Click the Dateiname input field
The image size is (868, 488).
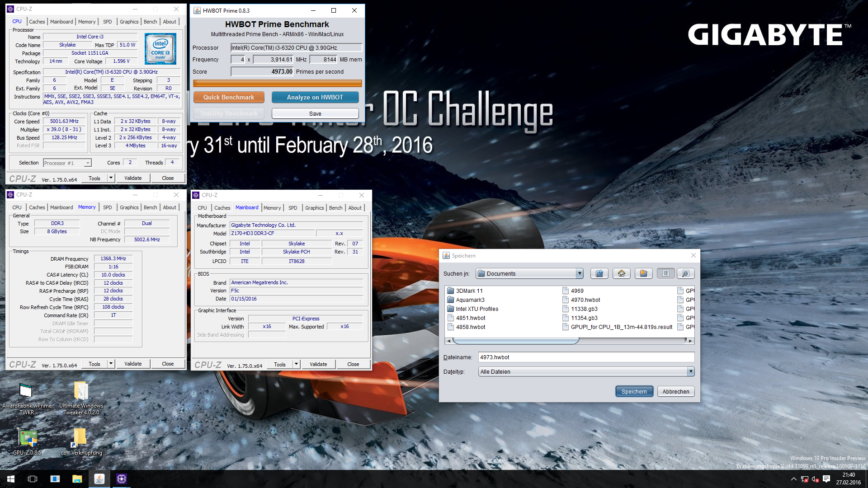coord(586,357)
